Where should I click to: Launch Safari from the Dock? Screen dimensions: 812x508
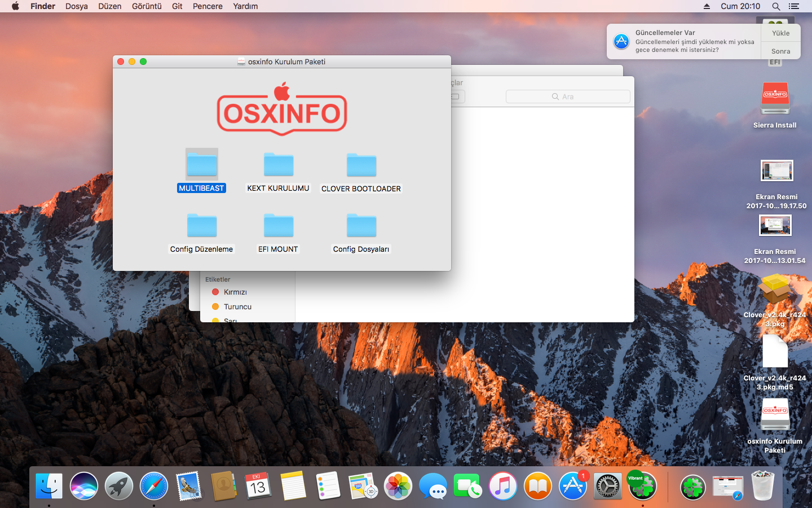[x=153, y=486]
